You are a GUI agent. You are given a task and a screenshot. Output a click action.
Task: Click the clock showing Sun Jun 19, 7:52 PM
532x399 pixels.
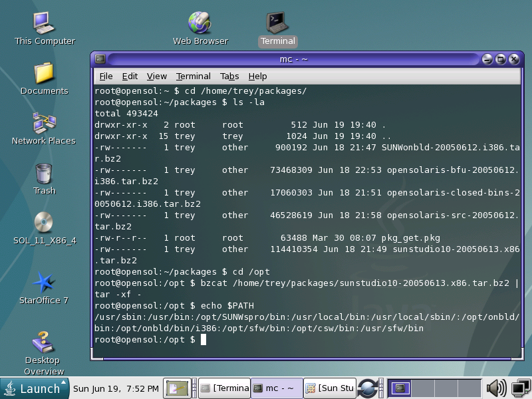[116, 388]
